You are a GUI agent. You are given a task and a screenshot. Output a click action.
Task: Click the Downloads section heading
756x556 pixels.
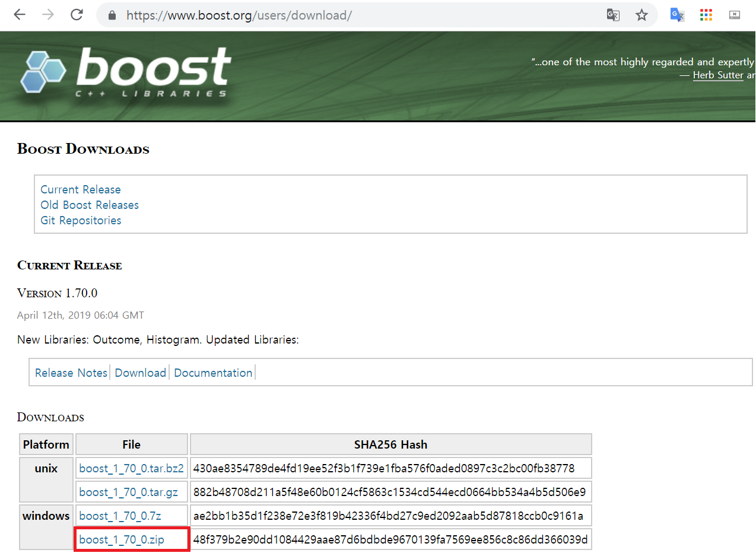pyautogui.click(x=50, y=417)
